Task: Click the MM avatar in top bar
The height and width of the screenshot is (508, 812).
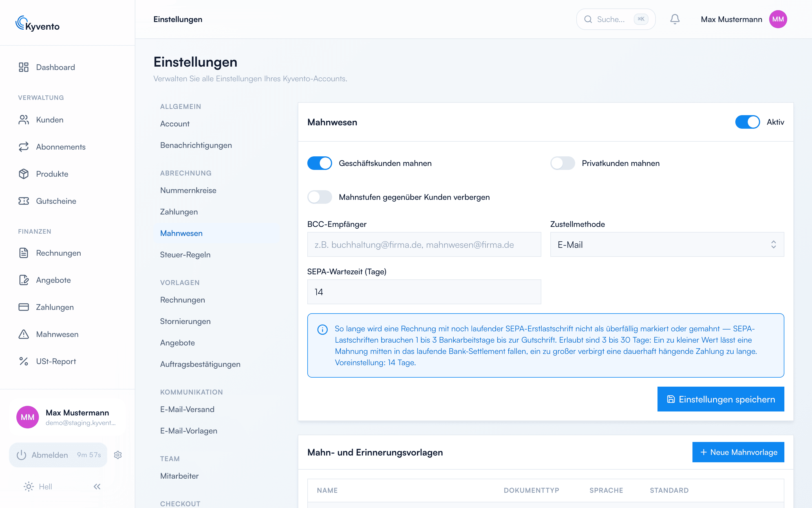Action: click(x=778, y=19)
